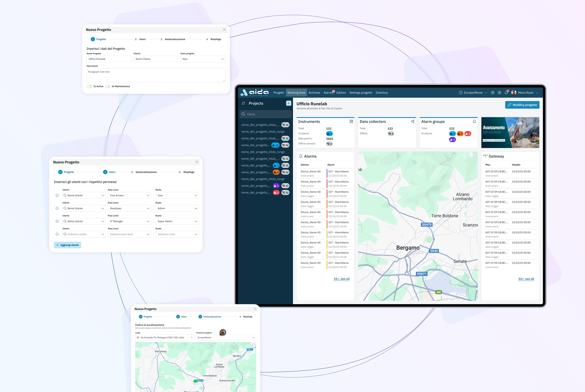Image resolution: width=585 pixels, height=392 pixels.
Task: Click the share icon on the Data collectors card
Action: [x=413, y=122]
